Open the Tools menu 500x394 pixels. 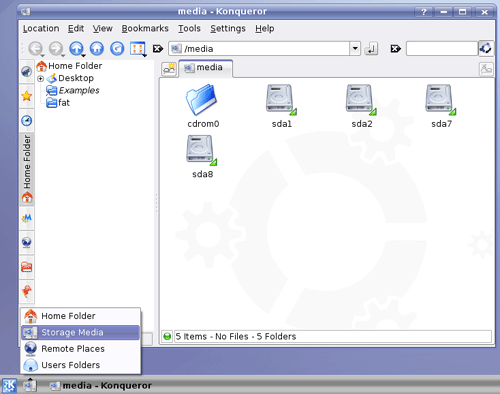tap(189, 29)
